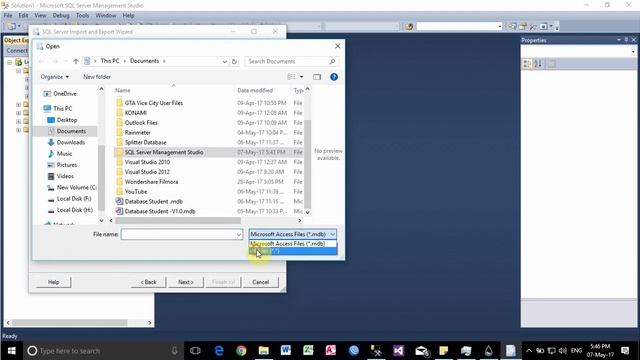This screenshot has width=640, height=360.
Task: Select the YouTube folder
Action: [x=136, y=191]
